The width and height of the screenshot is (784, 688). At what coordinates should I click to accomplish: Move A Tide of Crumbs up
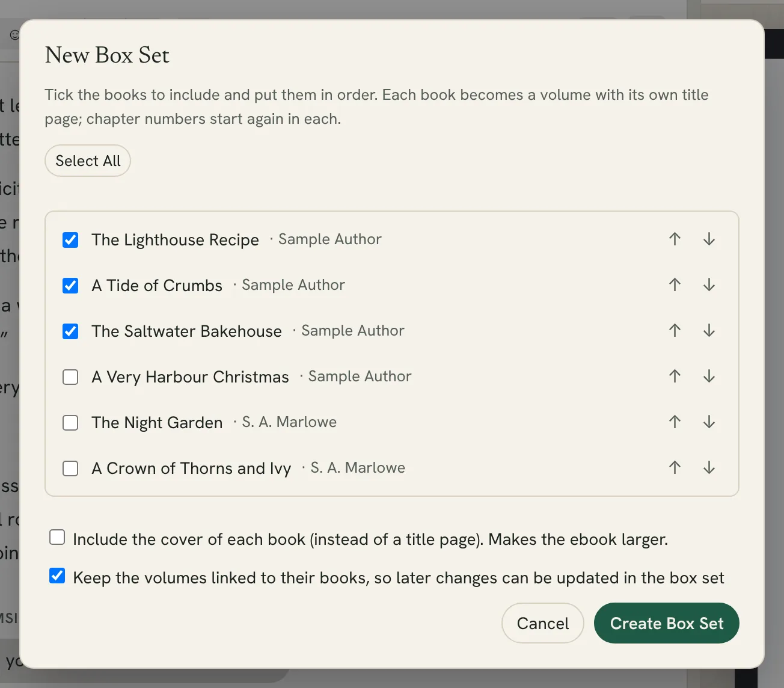click(x=675, y=285)
